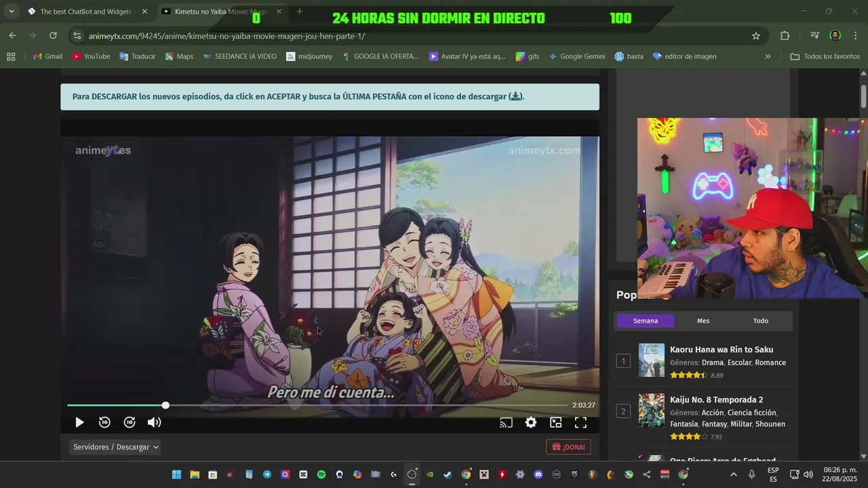
Task: Reload the current page
Action: tap(53, 36)
